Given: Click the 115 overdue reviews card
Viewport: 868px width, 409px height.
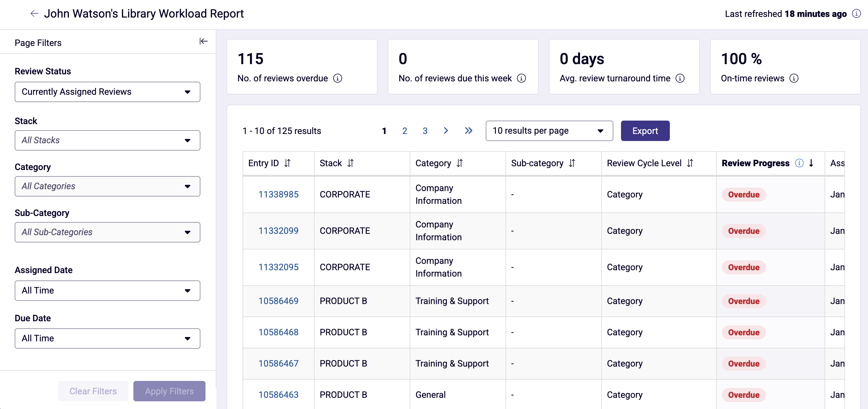Looking at the screenshot, I should click(x=302, y=67).
